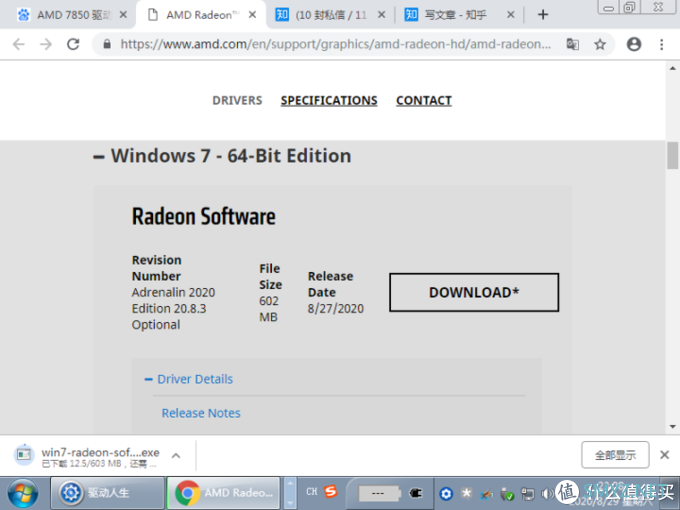Click the power plug tray icon
The image size is (680, 510).
pyautogui.click(x=415, y=493)
